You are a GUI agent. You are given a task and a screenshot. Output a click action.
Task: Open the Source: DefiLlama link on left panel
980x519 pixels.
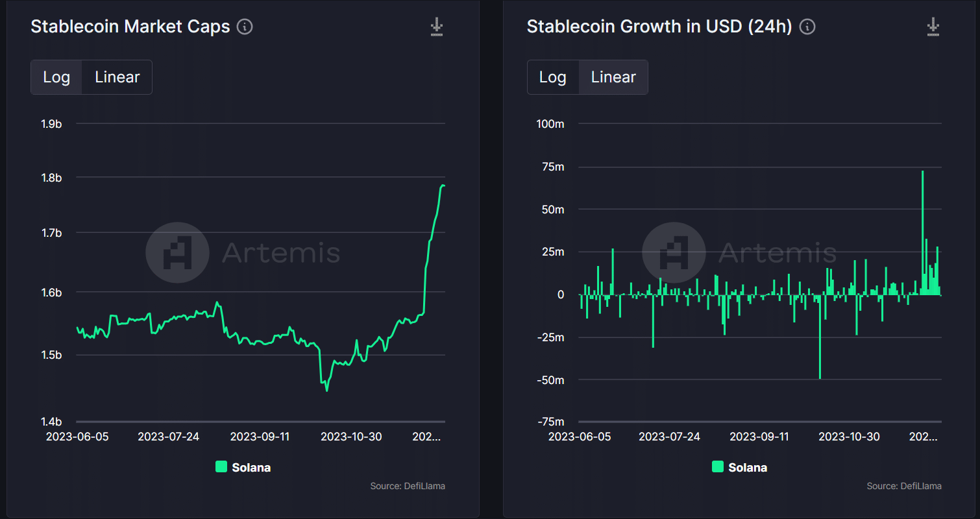click(408, 485)
